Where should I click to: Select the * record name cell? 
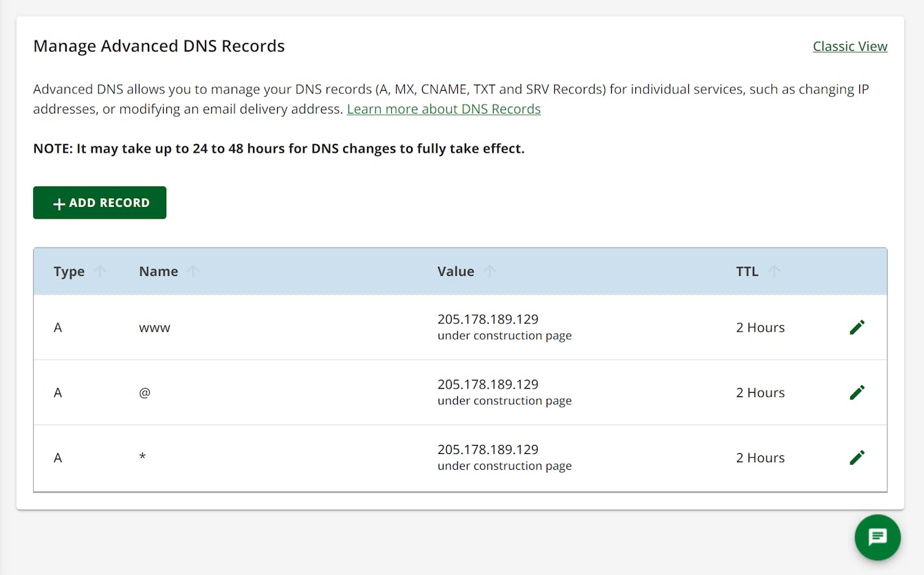click(142, 457)
